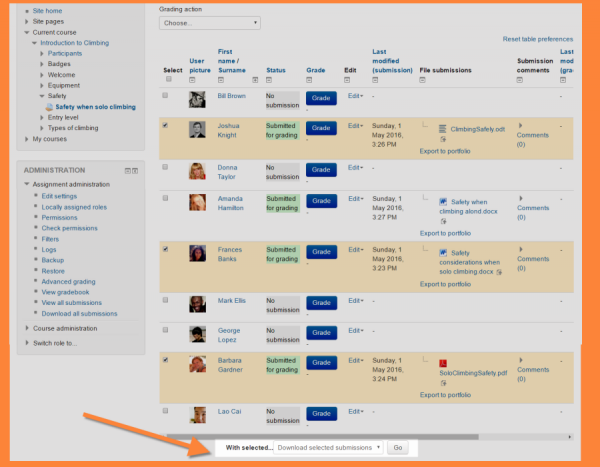Click the ClimbingSafety.odt file icon
This screenshot has width=600, height=467.
[443, 129]
